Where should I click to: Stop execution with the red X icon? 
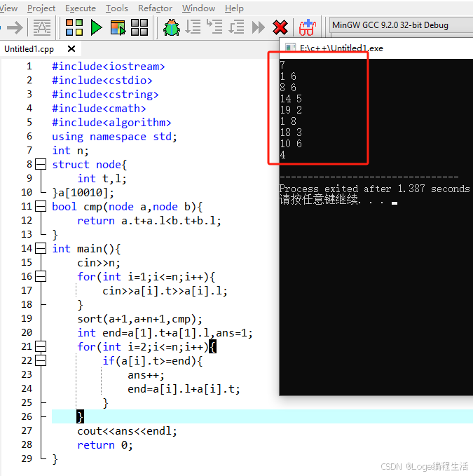pyautogui.click(x=280, y=27)
